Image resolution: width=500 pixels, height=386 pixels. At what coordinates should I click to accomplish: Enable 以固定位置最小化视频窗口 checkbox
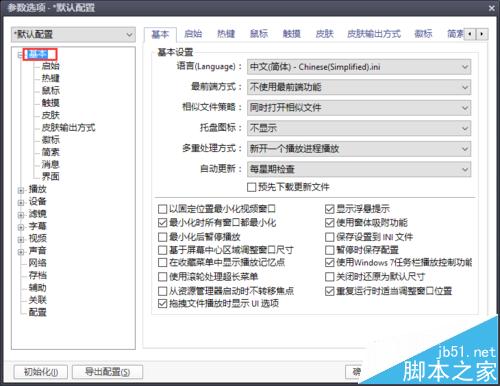162,209
